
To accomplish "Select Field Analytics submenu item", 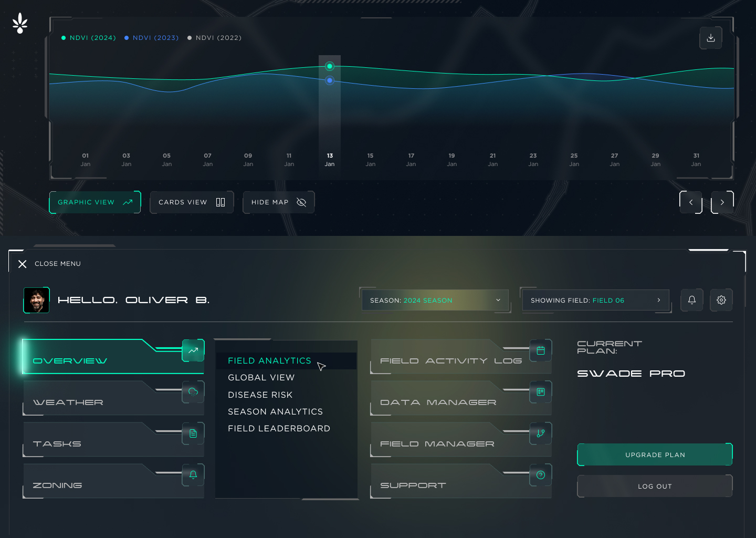I will click(x=286, y=360).
